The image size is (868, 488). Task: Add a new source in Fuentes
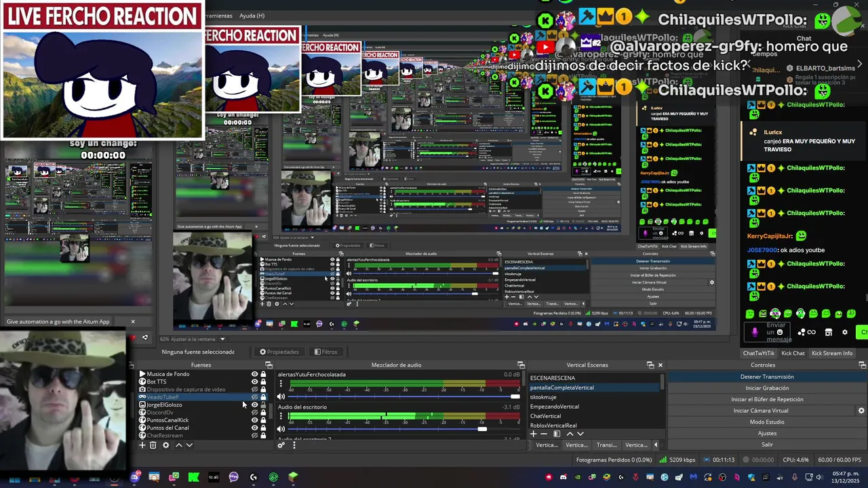pos(142,445)
